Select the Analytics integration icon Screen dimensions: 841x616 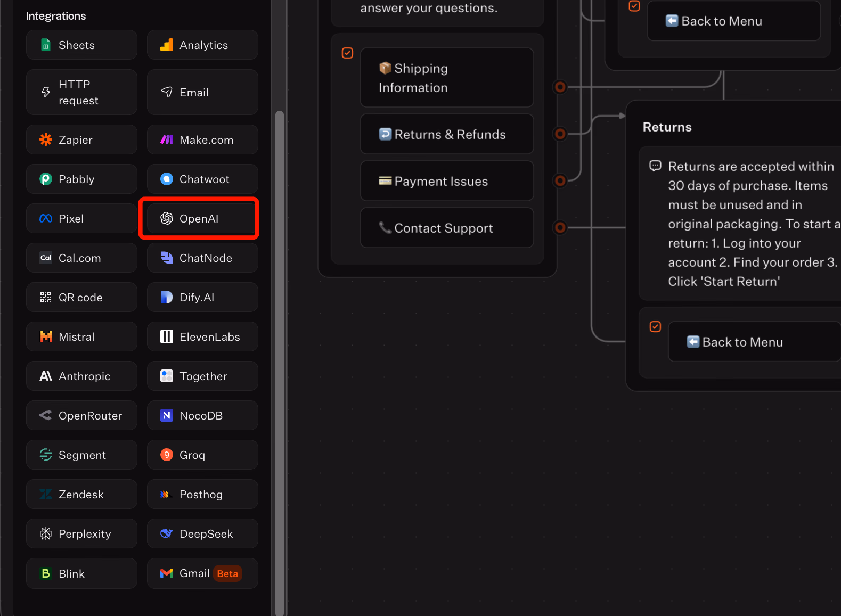click(x=167, y=45)
